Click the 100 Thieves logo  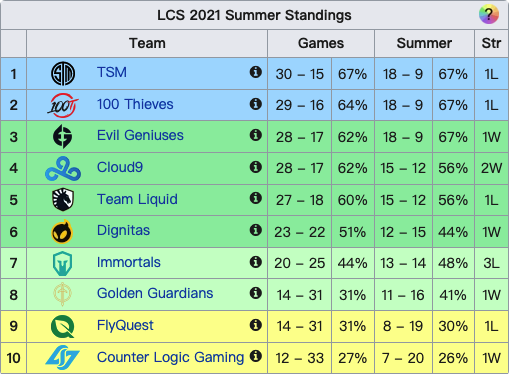coord(63,105)
